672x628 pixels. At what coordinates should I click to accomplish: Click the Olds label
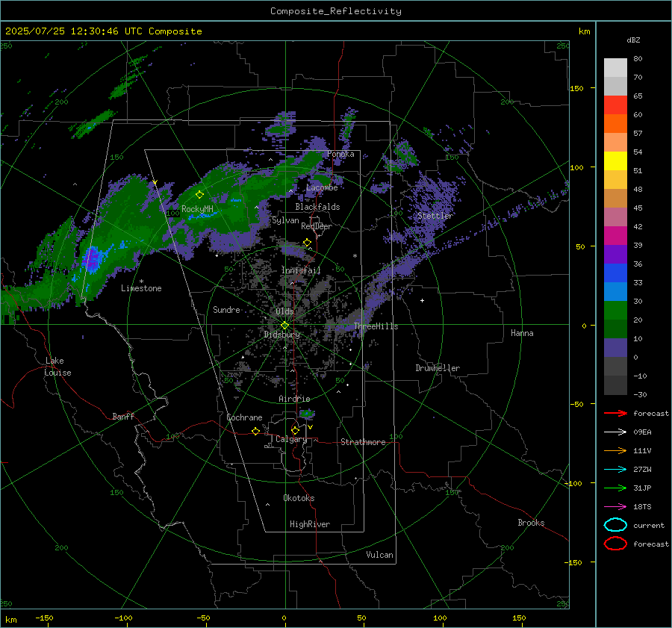tap(284, 311)
